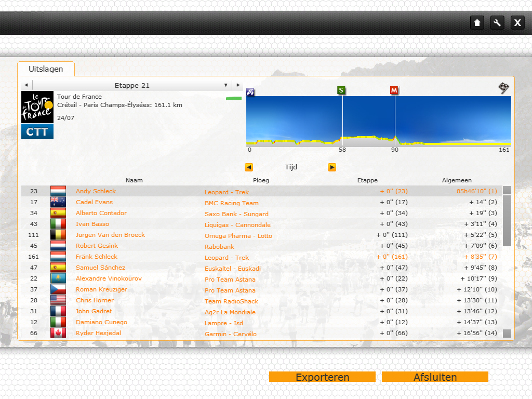The height and width of the screenshot is (399, 532).
Task: Click the home icon in top bar
Action: point(477,22)
